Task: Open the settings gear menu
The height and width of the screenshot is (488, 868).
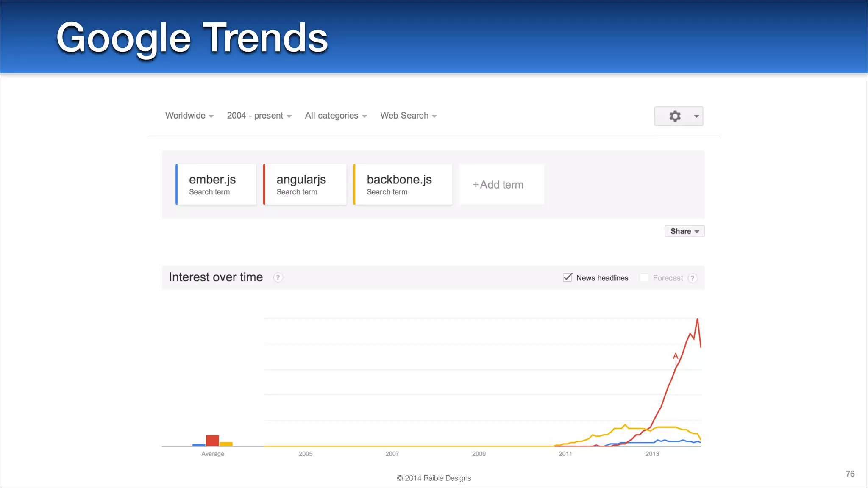Action: (675, 116)
